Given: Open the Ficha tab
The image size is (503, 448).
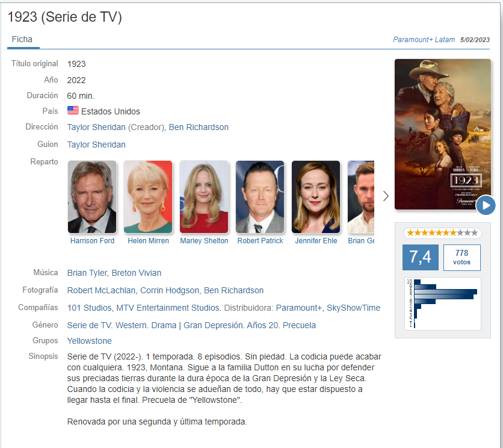Looking at the screenshot, I should tap(22, 40).
